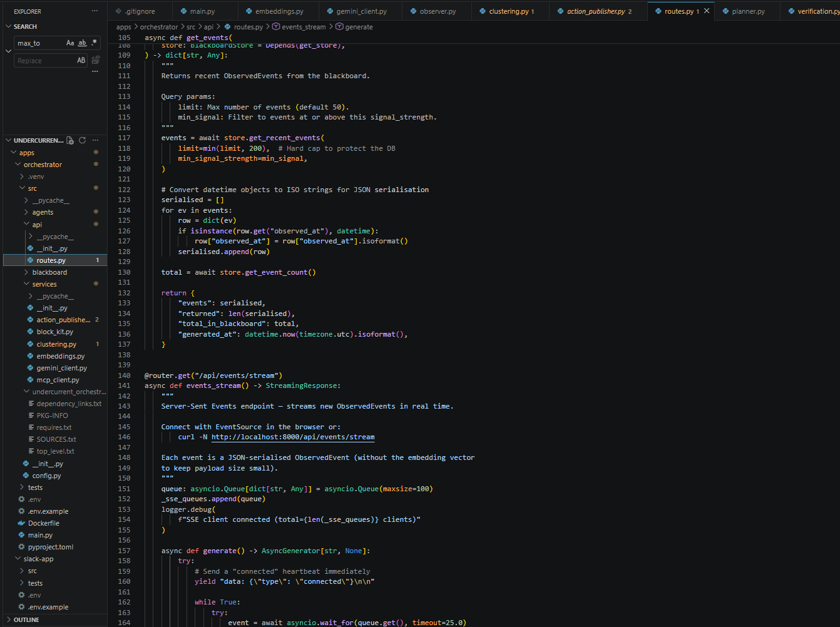Collapse the UNDERCURRENT workspace section

[8, 140]
